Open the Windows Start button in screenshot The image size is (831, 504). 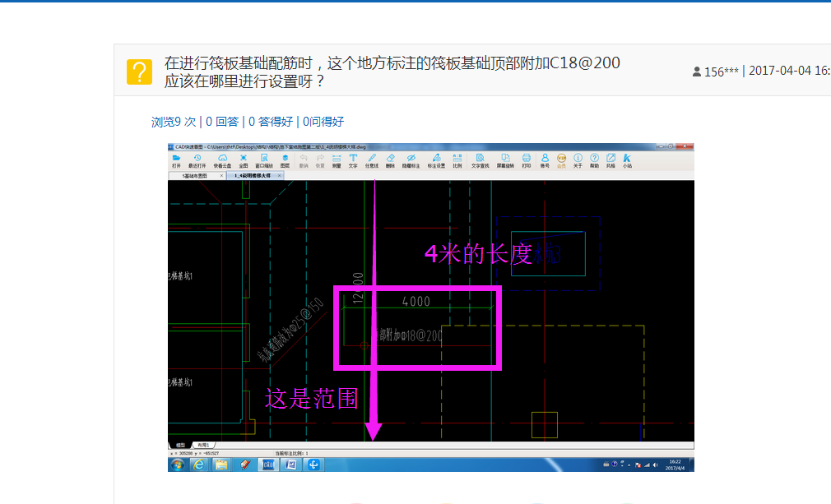(x=177, y=465)
